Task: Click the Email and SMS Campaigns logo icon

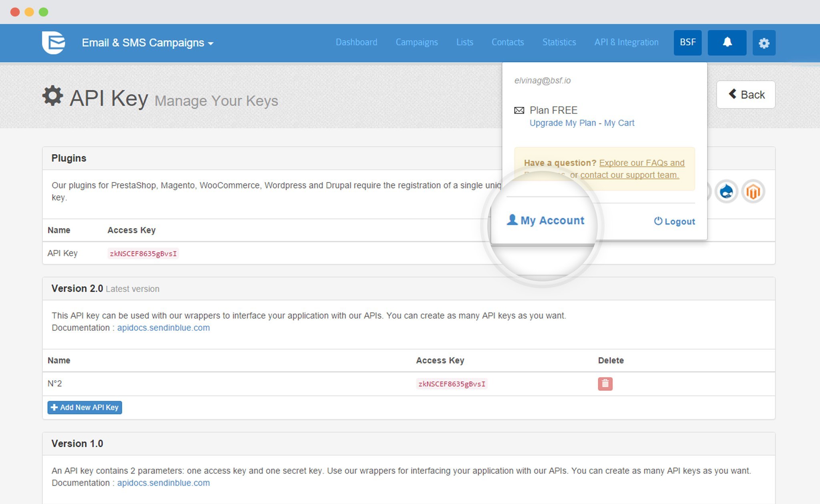Action: tap(53, 42)
